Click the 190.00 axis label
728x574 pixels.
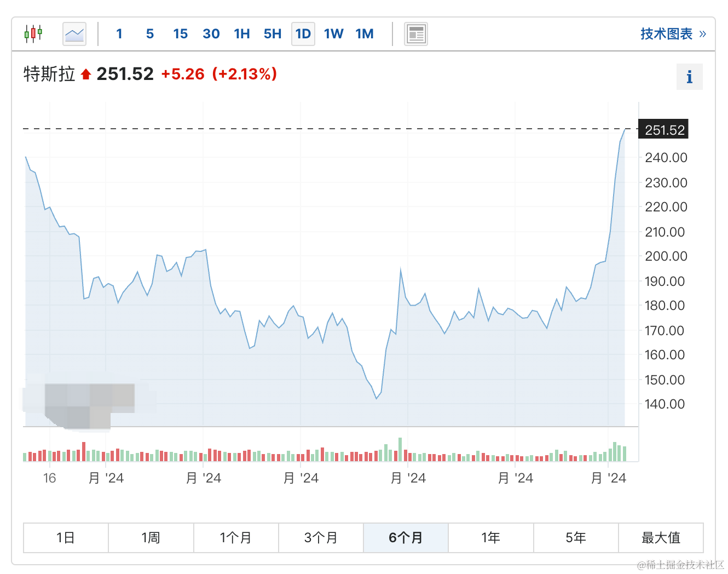click(x=665, y=282)
